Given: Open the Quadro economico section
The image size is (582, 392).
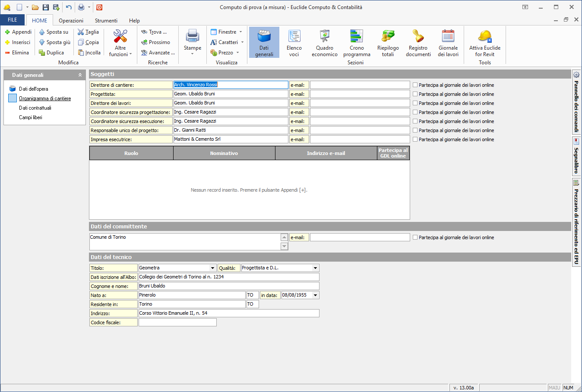Looking at the screenshot, I should pyautogui.click(x=324, y=43).
